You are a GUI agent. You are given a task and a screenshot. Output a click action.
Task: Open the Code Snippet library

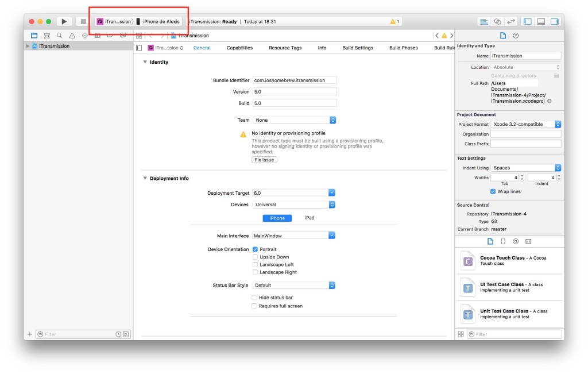pos(503,241)
